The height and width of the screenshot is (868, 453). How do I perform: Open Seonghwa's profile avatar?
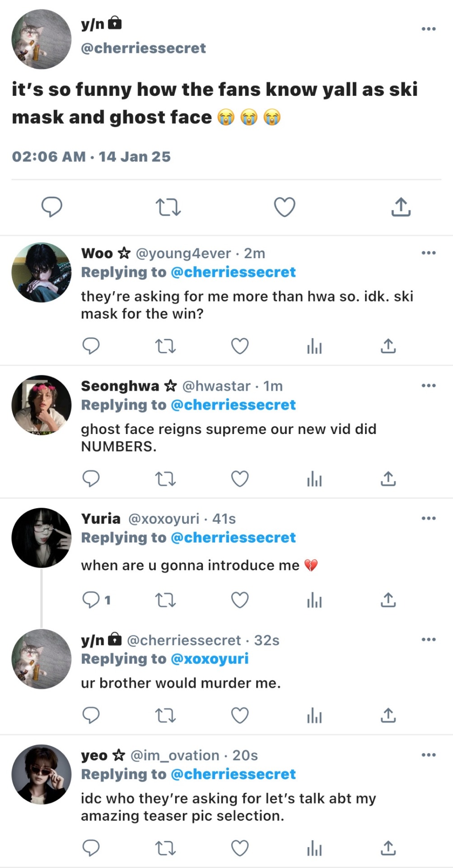pyautogui.click(x=41, y=405)
